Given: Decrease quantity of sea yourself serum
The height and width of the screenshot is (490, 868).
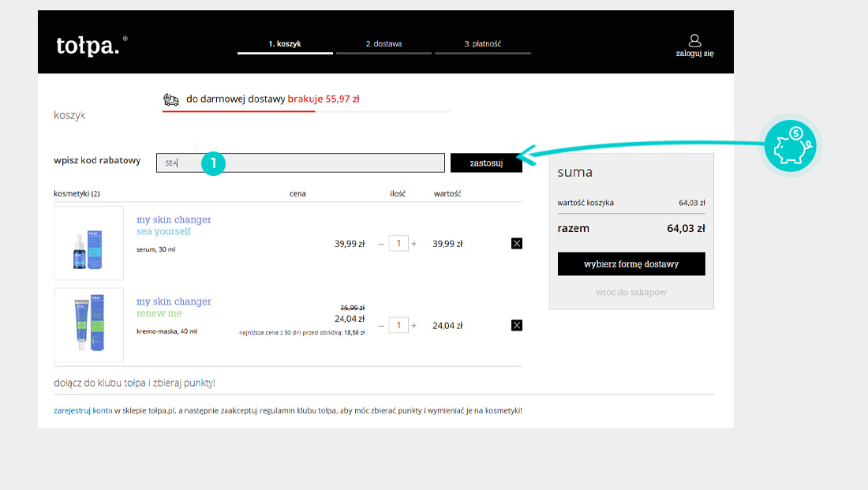Looking at the screenshot, I should coord(381,244).
